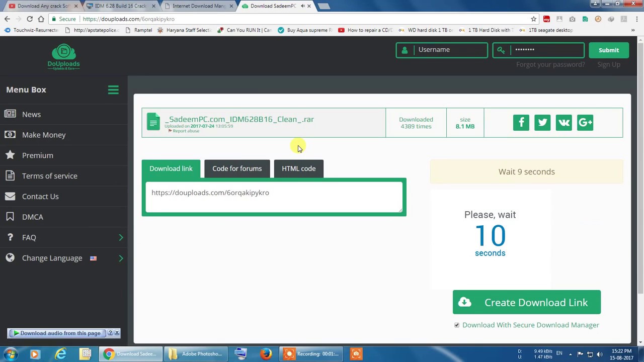Expand the FAQ submenu arrow
644x362 pixels.
click(x=121, y=237)
